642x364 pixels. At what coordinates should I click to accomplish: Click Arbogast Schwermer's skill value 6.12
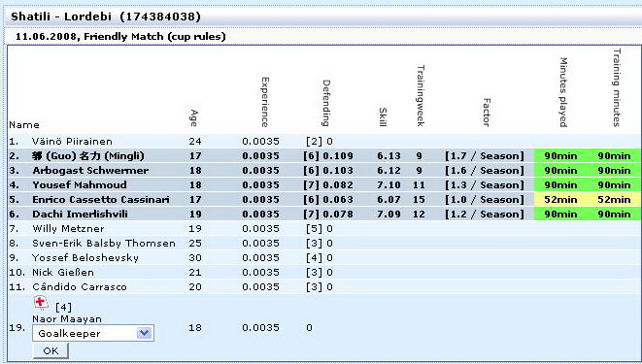pyautogui.click(x=389, y=171)
